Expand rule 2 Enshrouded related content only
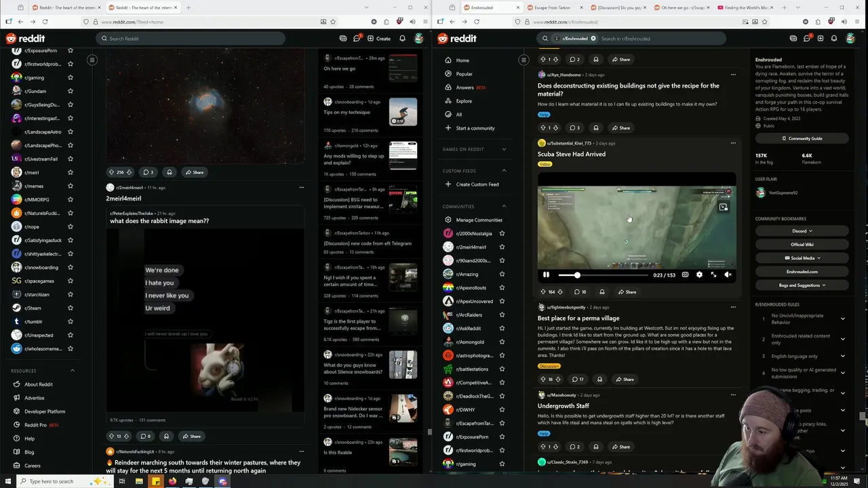 tap(843, 339)
